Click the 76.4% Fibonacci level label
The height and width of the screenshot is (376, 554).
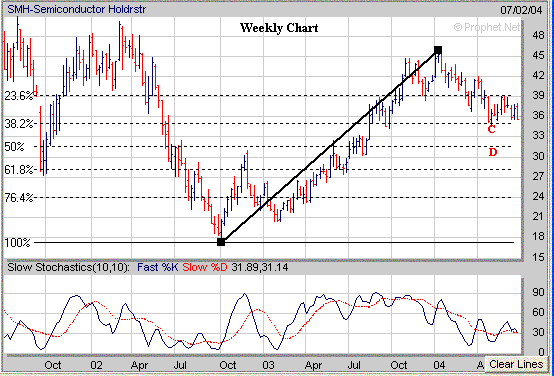(x=18, y=198)
